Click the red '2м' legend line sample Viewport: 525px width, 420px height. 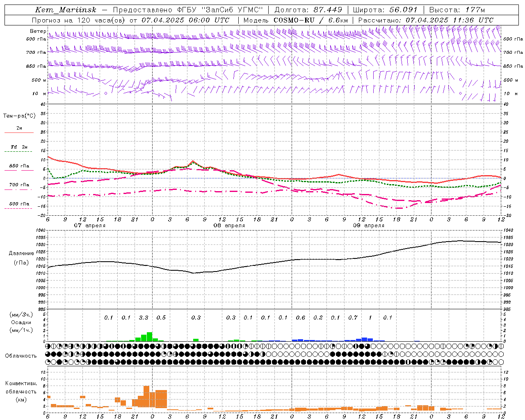click(19, 133)
